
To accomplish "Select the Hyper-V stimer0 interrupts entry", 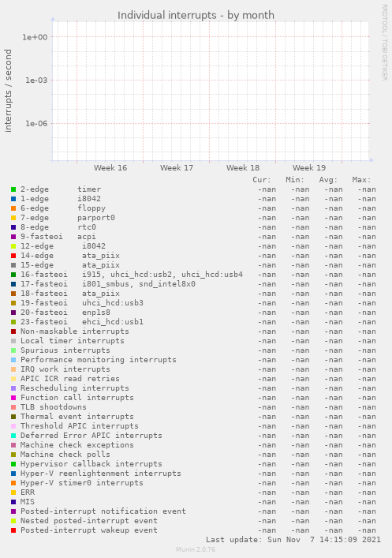I will 82,483.
